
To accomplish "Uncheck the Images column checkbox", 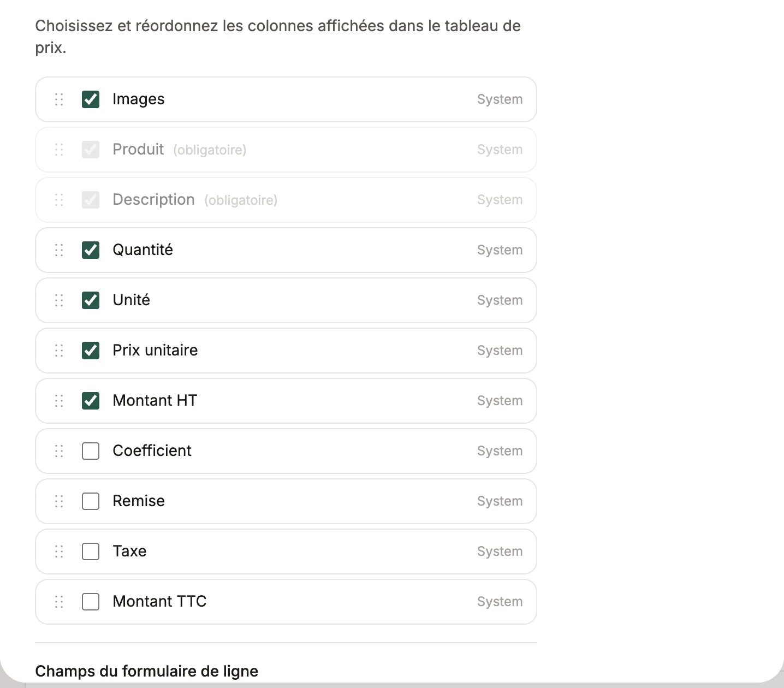I will click(x=91, y=99).
